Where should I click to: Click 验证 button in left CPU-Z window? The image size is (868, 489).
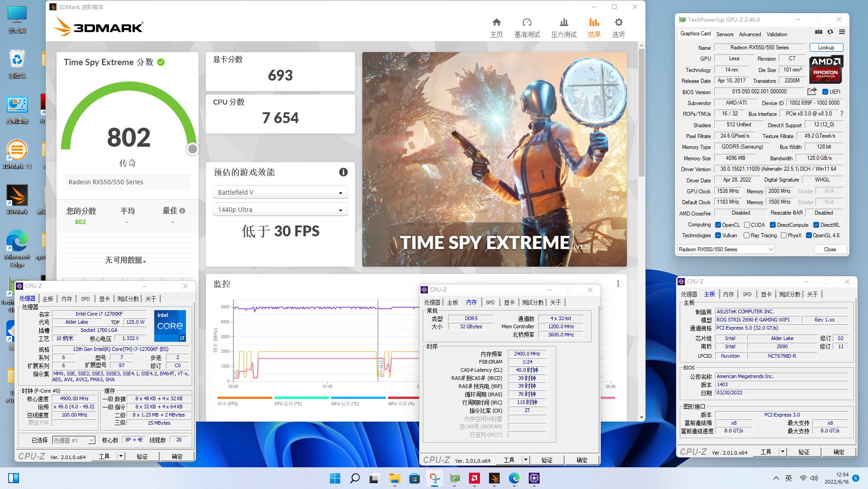[x=142, y=456]
